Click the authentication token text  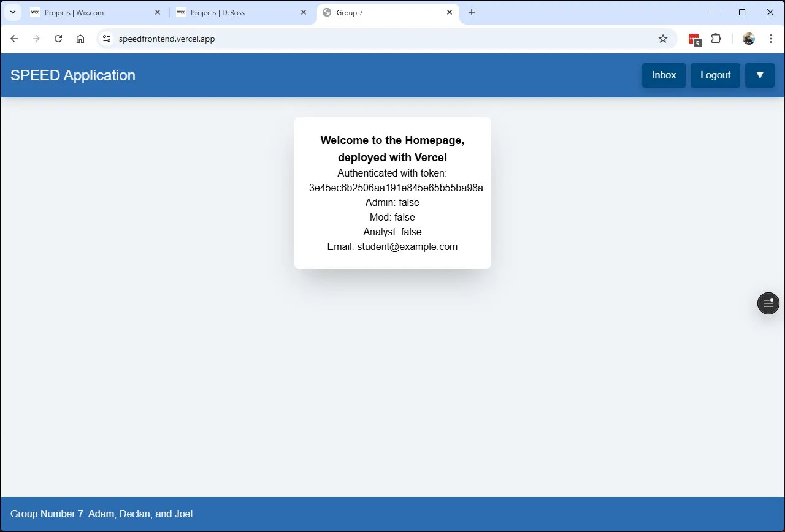pyautogui.click(x=396, y=188)
